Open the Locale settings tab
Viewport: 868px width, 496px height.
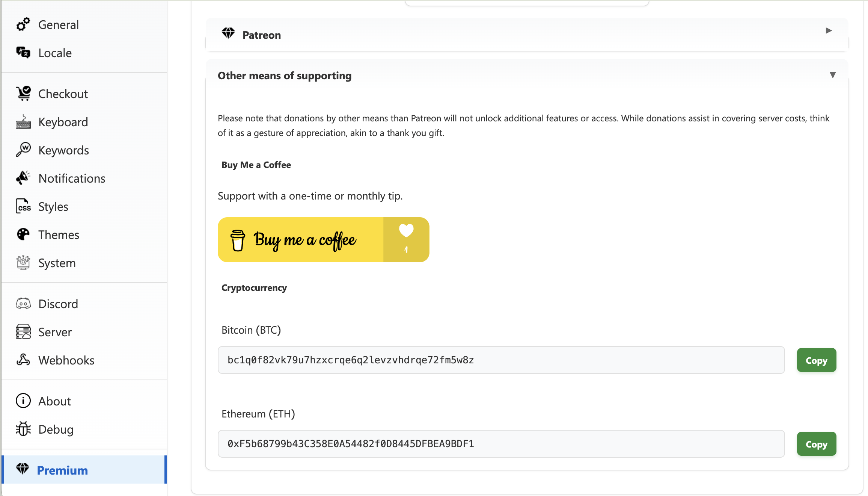click(x=55, y=53)
